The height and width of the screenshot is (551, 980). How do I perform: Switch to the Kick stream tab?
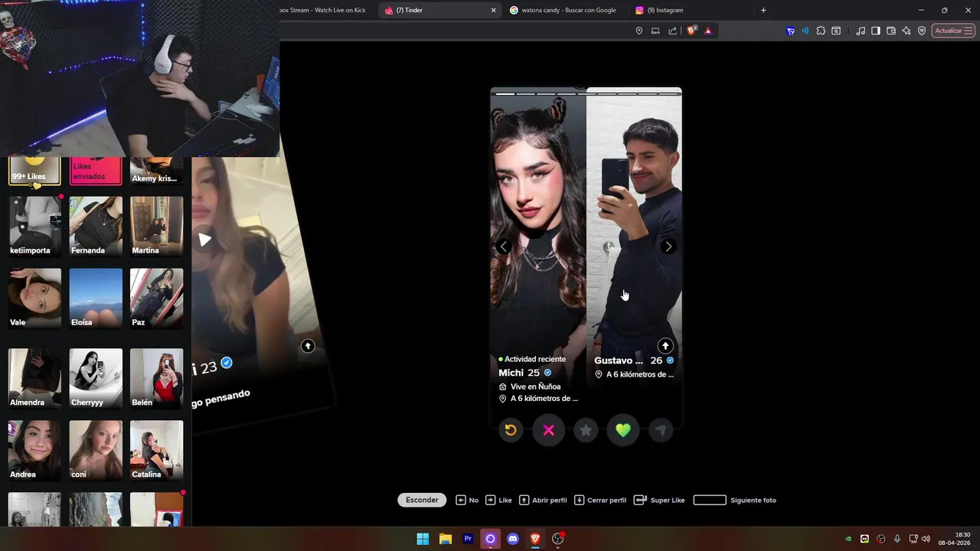tap(323, 10)
